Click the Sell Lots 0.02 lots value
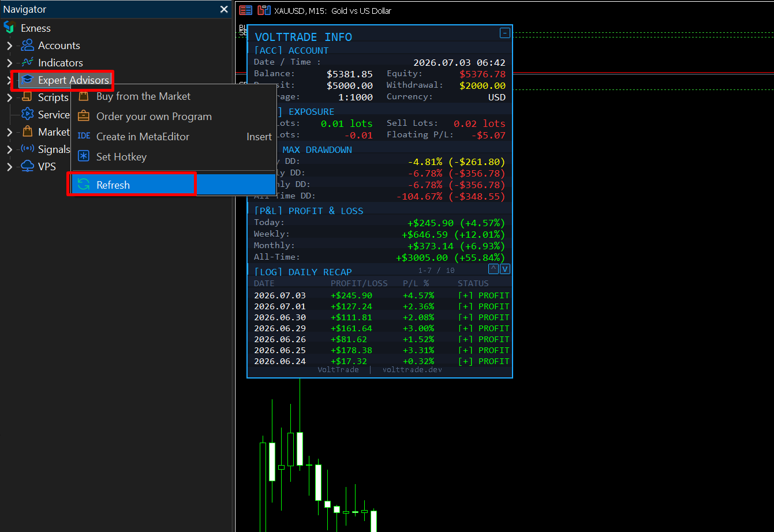The width and height of the screenshot is (774, 532). click(x=480, y=123)
